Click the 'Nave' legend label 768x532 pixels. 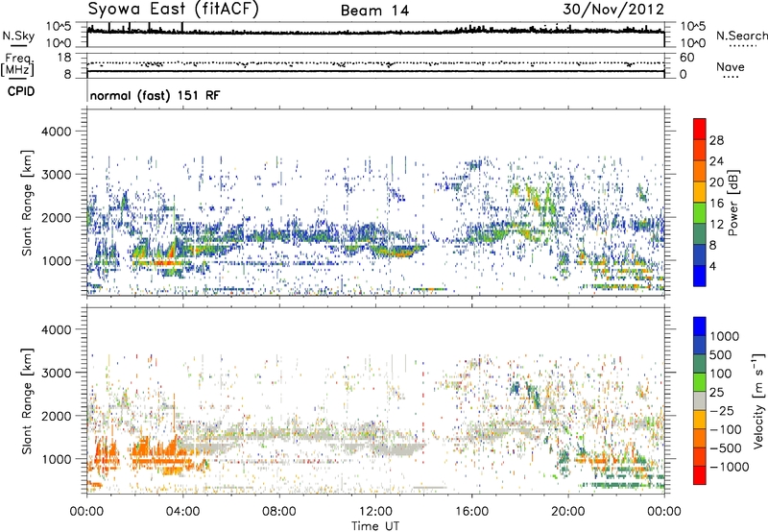[x=731, y=67]
